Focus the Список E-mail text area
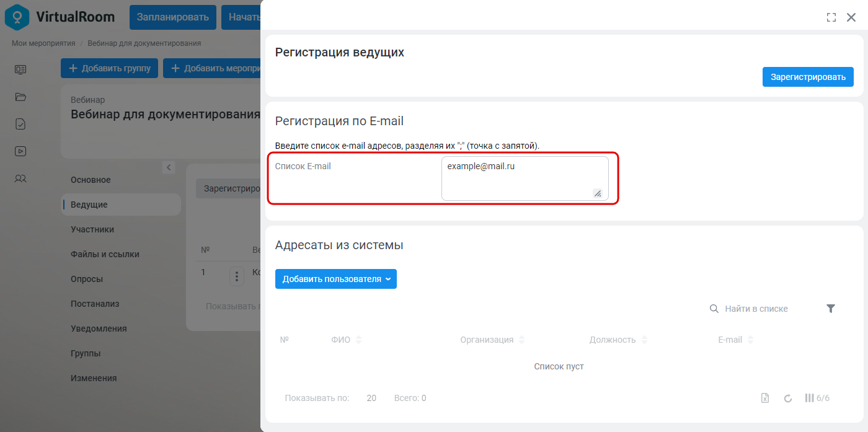This screenshot has width=868, height=432. [525, 179]
